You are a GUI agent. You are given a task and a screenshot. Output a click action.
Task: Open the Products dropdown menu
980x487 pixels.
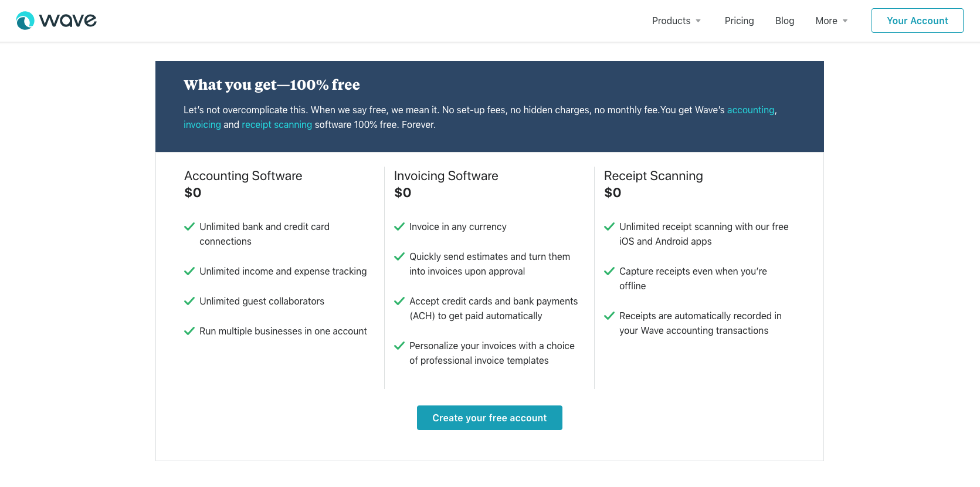[677, 21]
